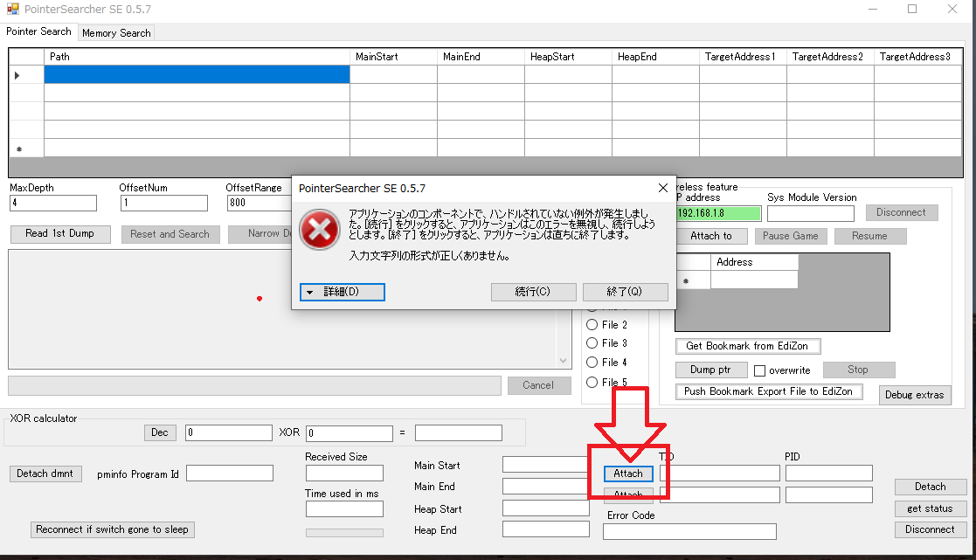
Task: Click the Resume button
Action: 869,237
